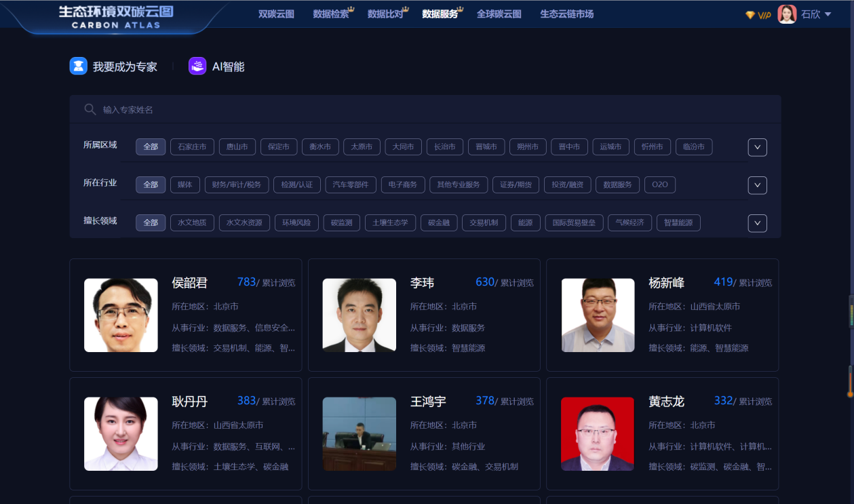Image resolution: width=854 pixels, height=504 pixels.
Task: Toggle the 太原市 region filter tag
Action: point(362,147)
